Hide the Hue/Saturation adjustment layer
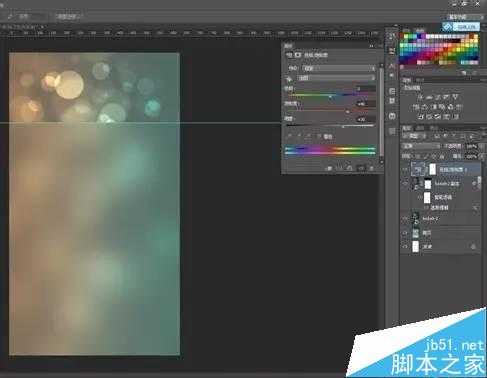The height and width of the screenshot is (378, 487). pos(405,170)
